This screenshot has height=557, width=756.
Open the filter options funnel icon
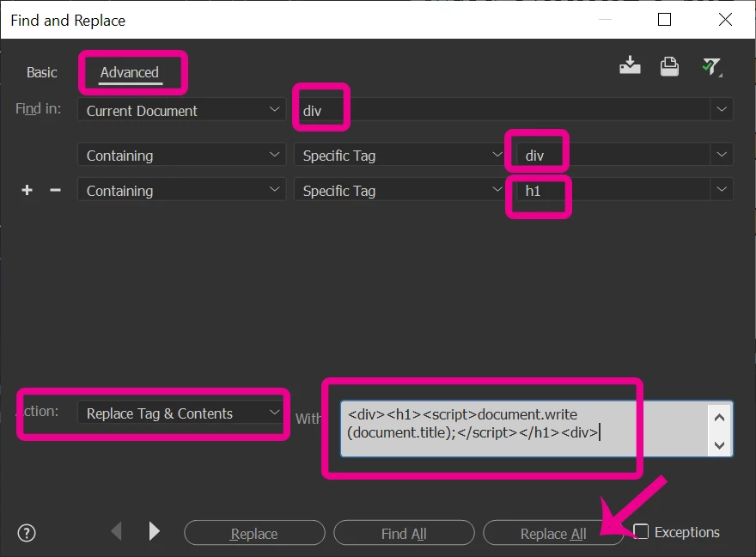pyautogui.click(x=711, y=66)
